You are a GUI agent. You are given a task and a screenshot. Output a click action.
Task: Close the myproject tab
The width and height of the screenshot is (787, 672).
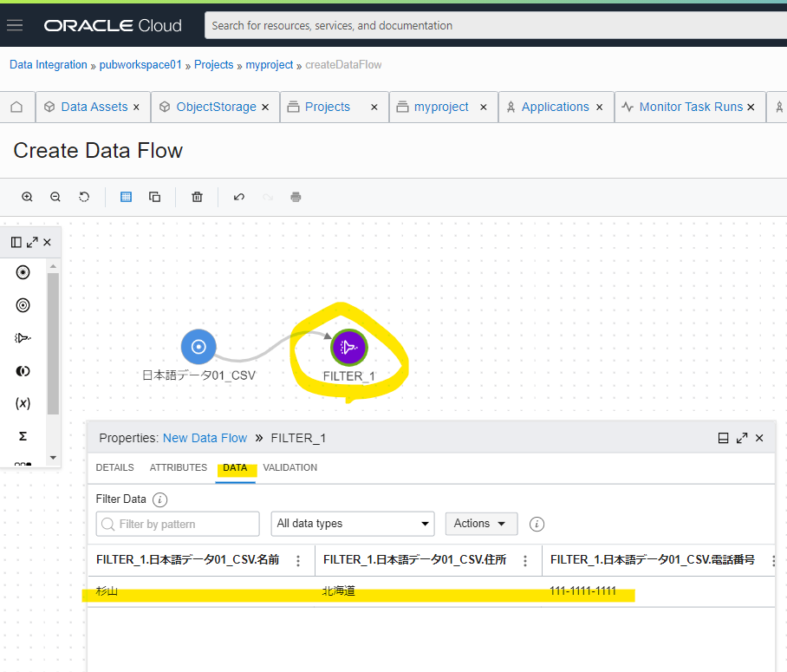pyautogui.click(x=484, y=107)
